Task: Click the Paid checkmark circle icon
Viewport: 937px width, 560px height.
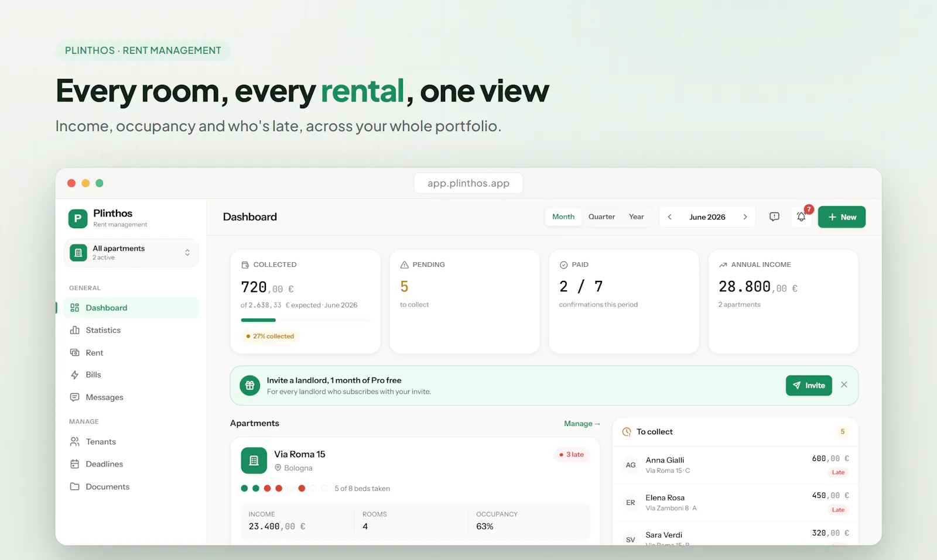Action: click(x=563, y=265)
